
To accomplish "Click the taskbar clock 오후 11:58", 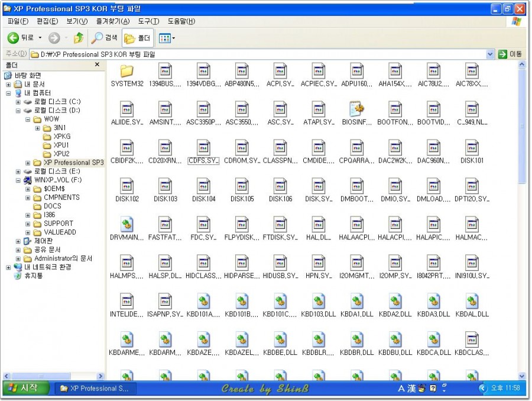I will click(505, 388).
